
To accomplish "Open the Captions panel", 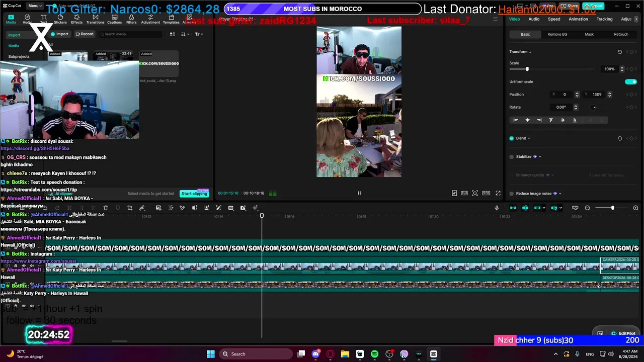I will point(114,19).
